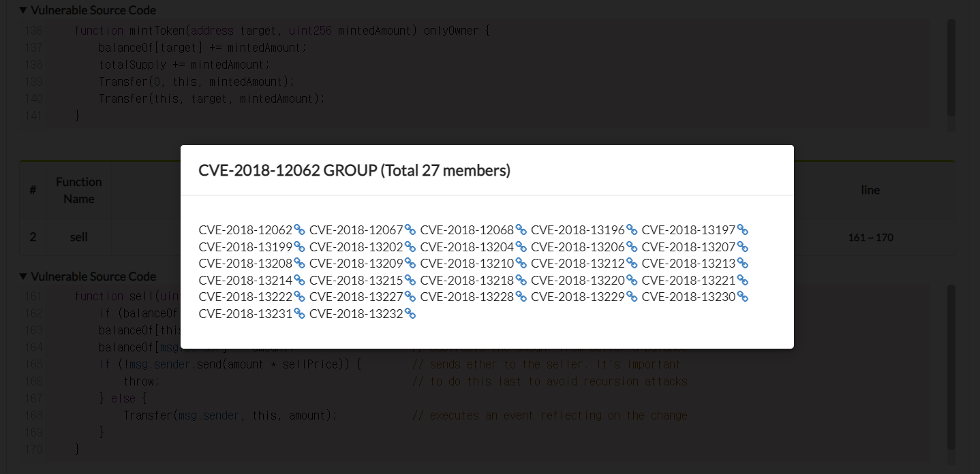Open link icon after CVE-2018-13196

pos(632,230)
